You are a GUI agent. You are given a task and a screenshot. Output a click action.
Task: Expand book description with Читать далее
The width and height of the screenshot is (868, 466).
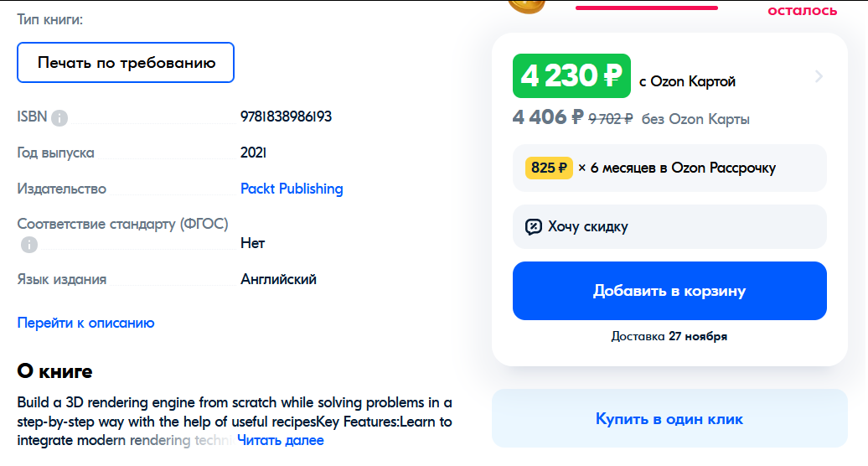point(281,440)
